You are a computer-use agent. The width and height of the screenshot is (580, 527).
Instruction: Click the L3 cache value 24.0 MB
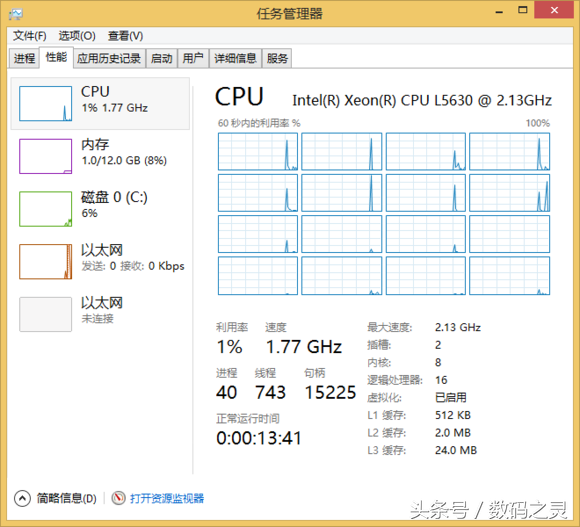pyautogui.click(x=456, y=450)
